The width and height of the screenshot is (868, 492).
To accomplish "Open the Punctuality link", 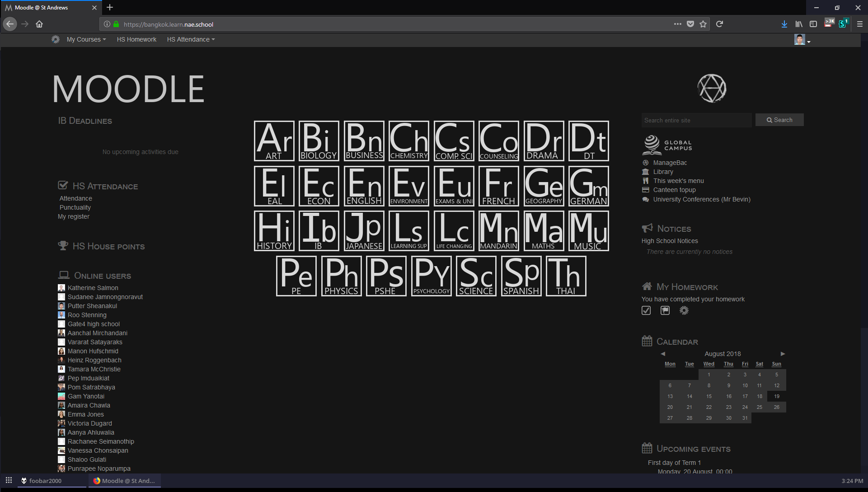I will pos(75,207).
